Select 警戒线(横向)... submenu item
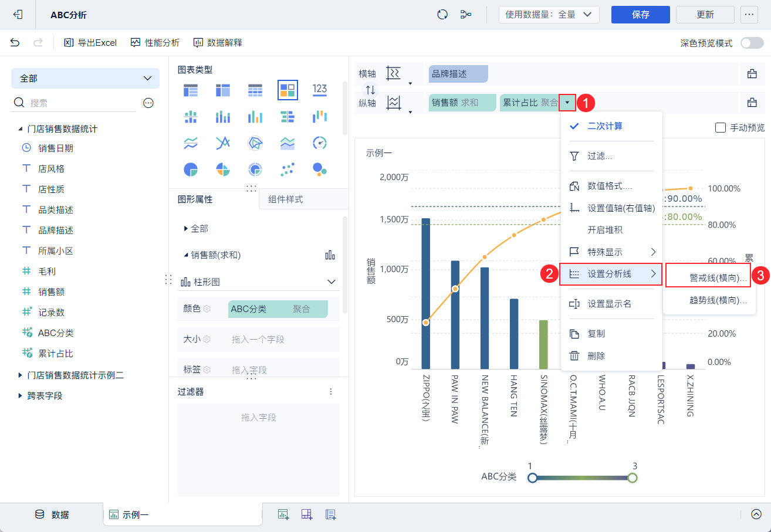 [x=708, y=278]
